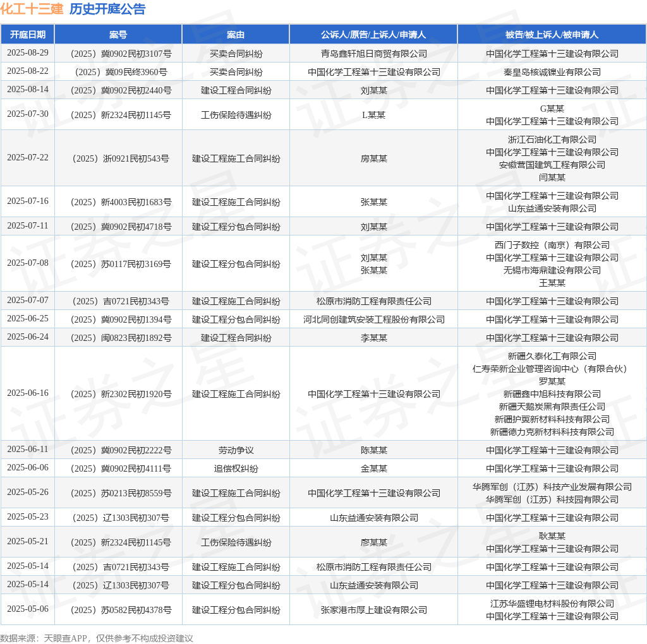This screenshot has width=647, height=644.
Task: Click the 被告/被上诉人/被申请人 column header
Action: pos(552,35)
